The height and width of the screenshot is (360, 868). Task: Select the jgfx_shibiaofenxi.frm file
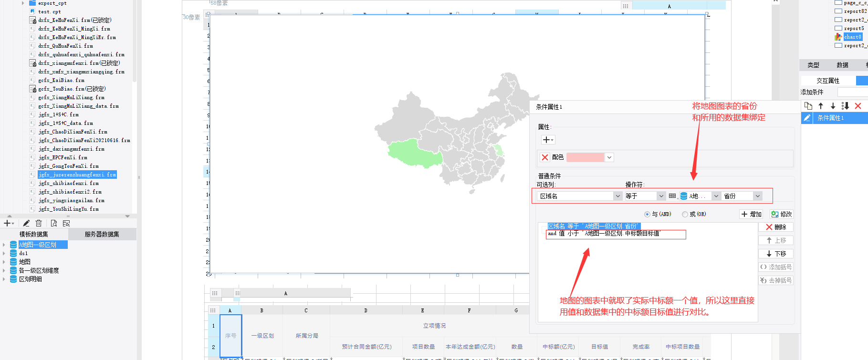tap(68, 183)
